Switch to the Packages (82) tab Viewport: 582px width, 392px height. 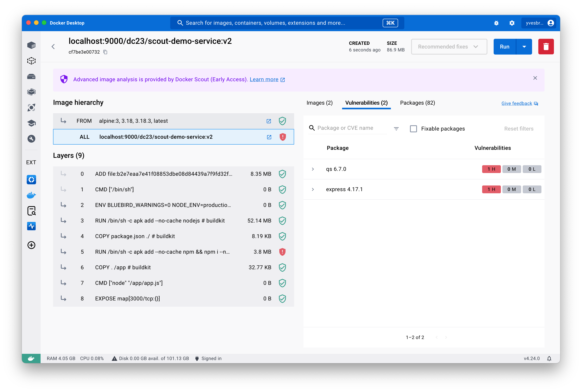tap(417, 103)
